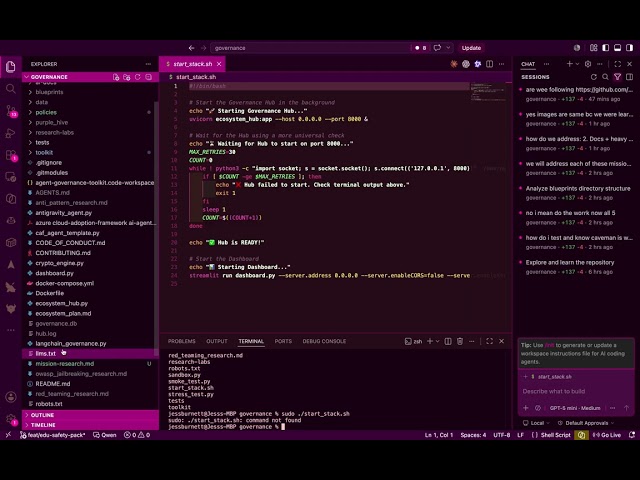Open the new chat dropdown arrow
The height and width of the screenshot is (480, 640).
(x=578, y=64)
